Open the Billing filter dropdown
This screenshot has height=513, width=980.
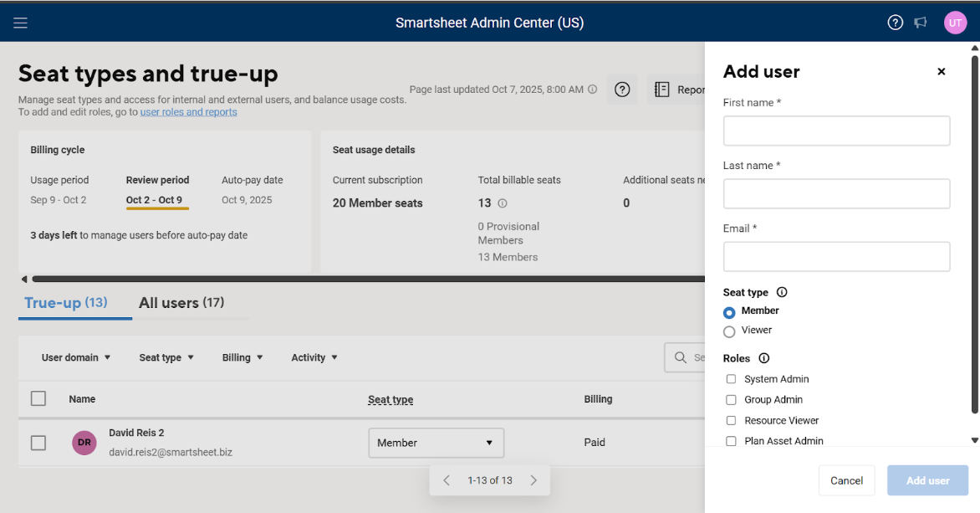pyautogui.click(x=242, y=357)
